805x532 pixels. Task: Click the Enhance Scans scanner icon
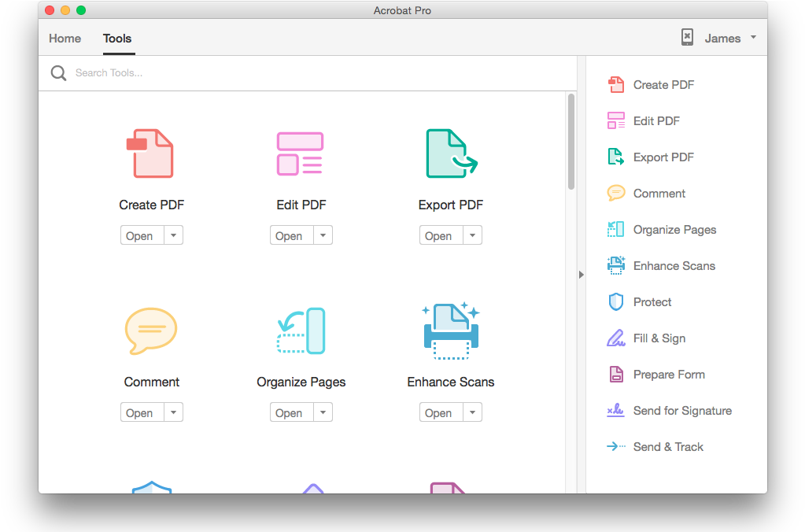(450, 331)
